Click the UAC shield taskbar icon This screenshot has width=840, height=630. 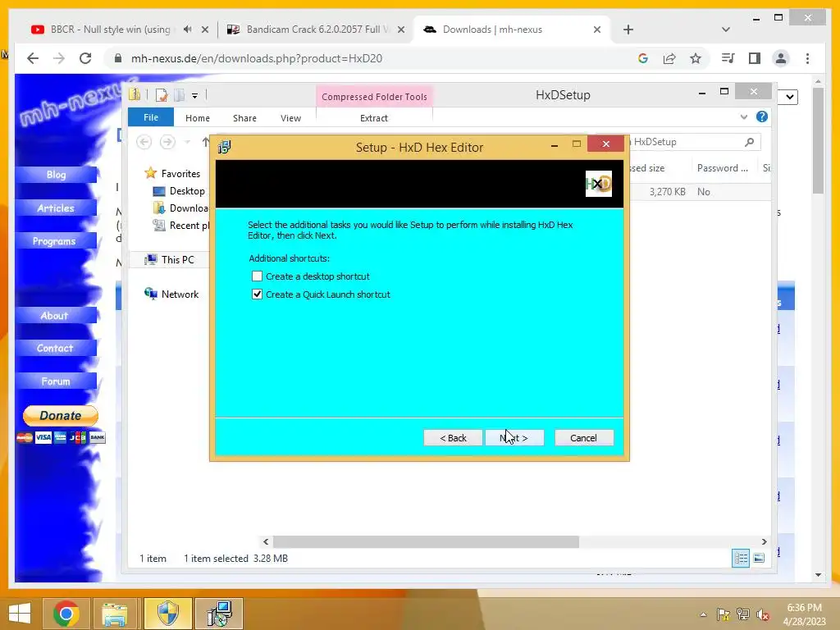click(167, 614)
